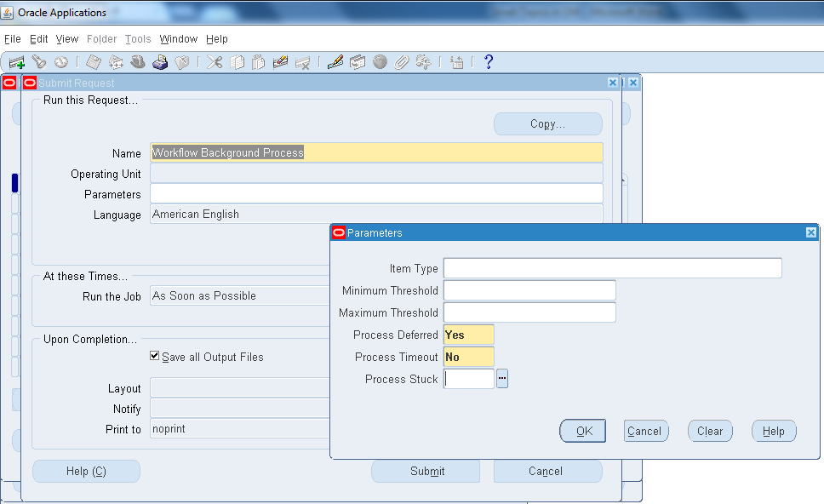This screenshot has height=504, width=824.
Task: Open the Window menu
Action: 179,39
